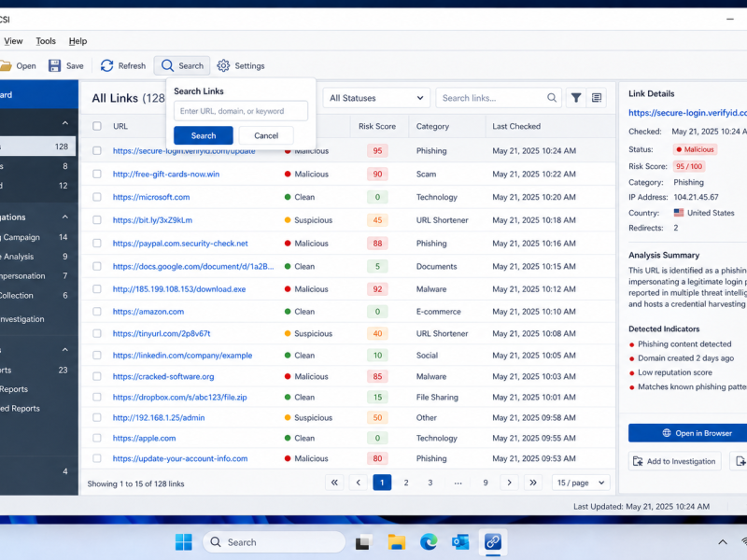Viewport: 747px width, 560px height.
Task: Click the 104.21.45.67 IP address
Action: pyautogui.click(x=696, y=197)
